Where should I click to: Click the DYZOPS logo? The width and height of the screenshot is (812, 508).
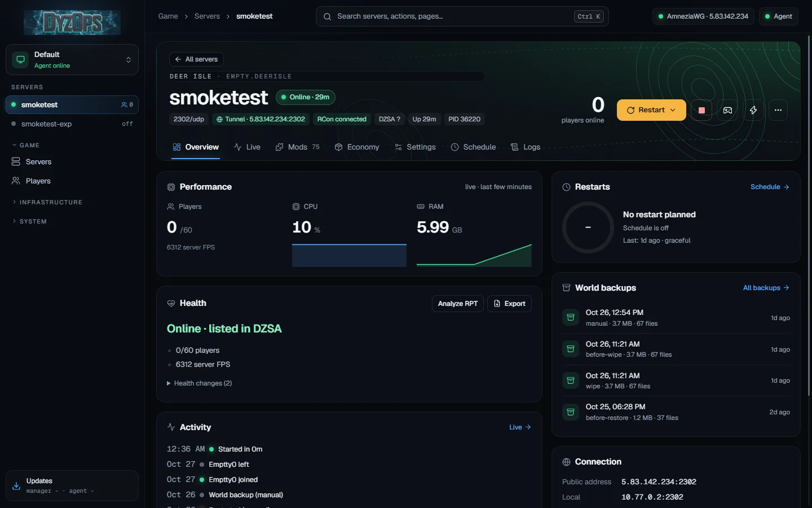(72, 23)
